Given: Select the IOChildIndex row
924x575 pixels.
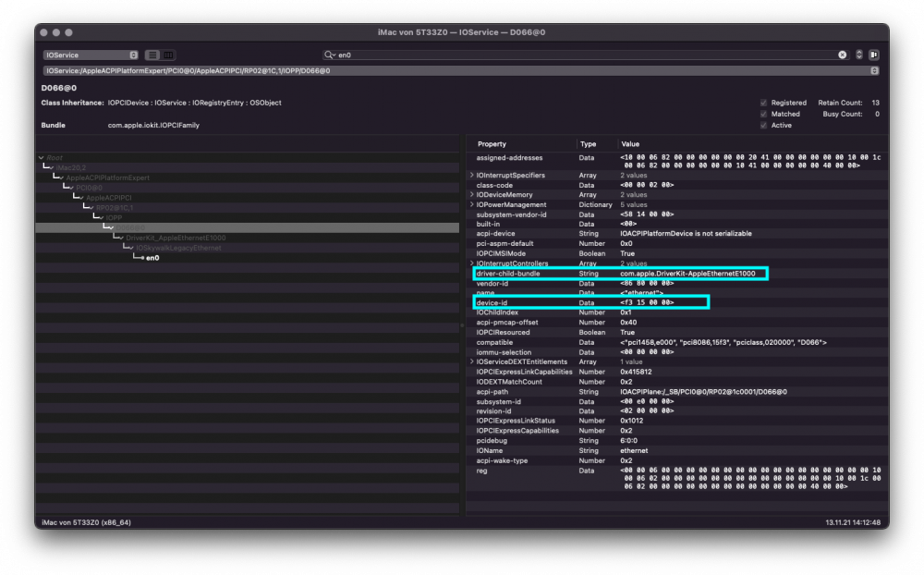Looking at the screenshot, I should tap(677, 312).
